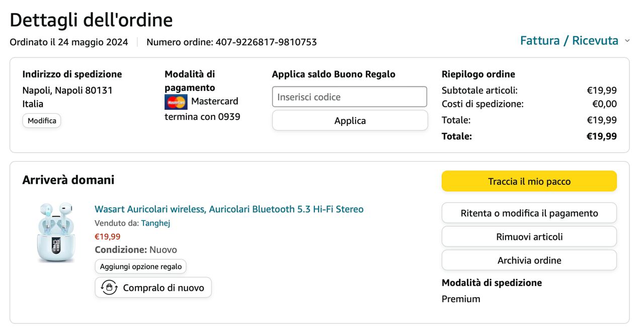The height and width of the screenshot is (335, 644).
Task: Track the package with Traccia il mio pacco
Action: pos(529,181)
